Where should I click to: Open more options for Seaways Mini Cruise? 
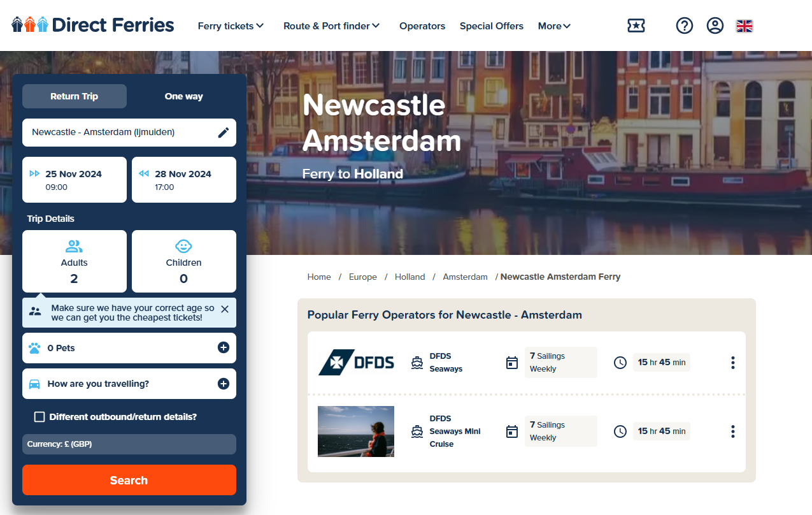732,432
